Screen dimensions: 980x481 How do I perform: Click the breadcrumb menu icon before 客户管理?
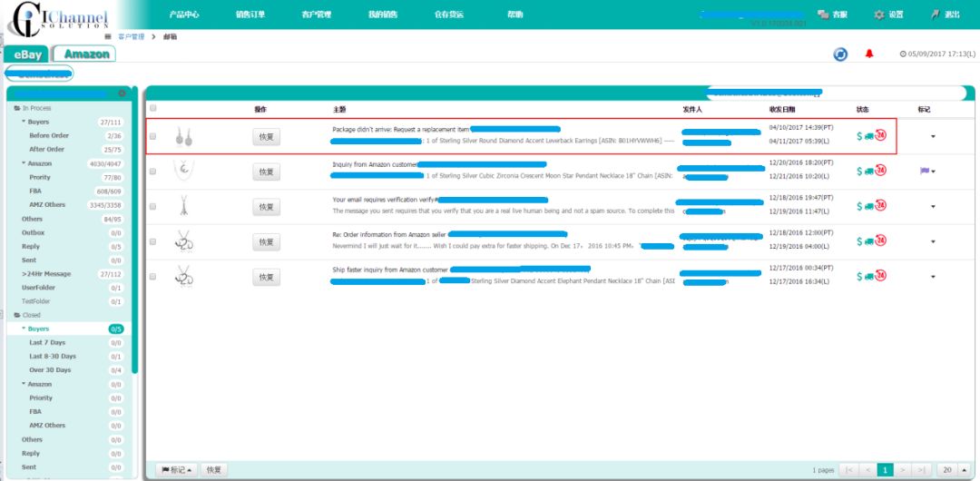108,37
